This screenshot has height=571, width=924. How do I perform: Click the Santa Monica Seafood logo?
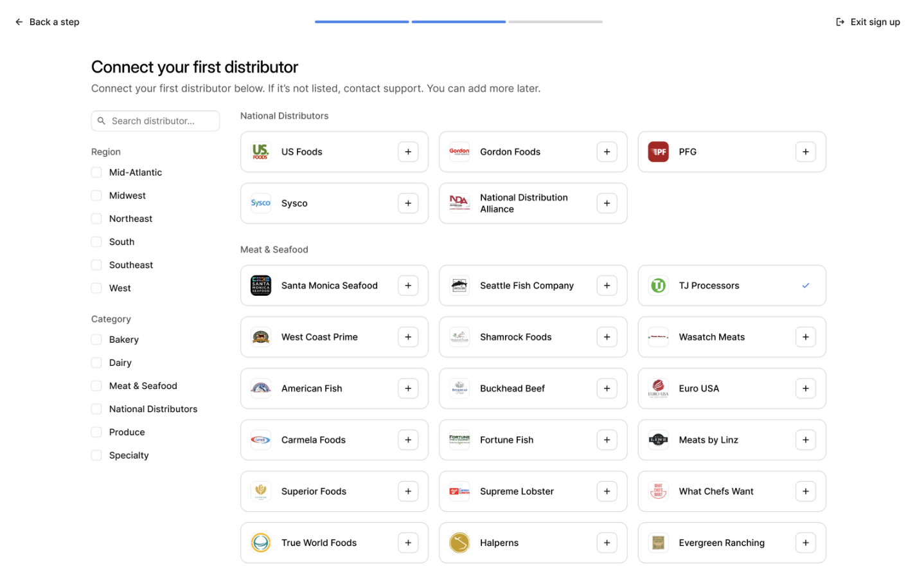261,285
